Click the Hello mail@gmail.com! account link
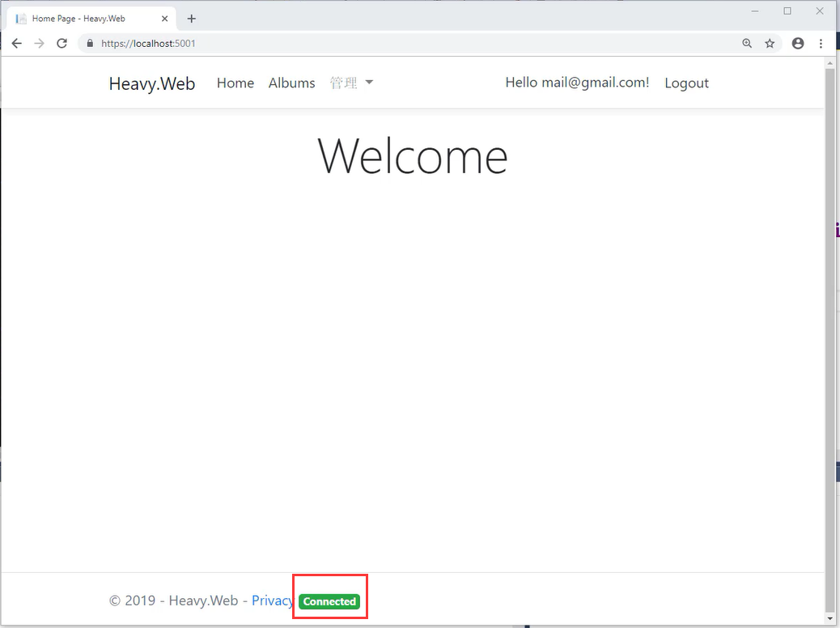840x628 pixels. tap(577, 83)
